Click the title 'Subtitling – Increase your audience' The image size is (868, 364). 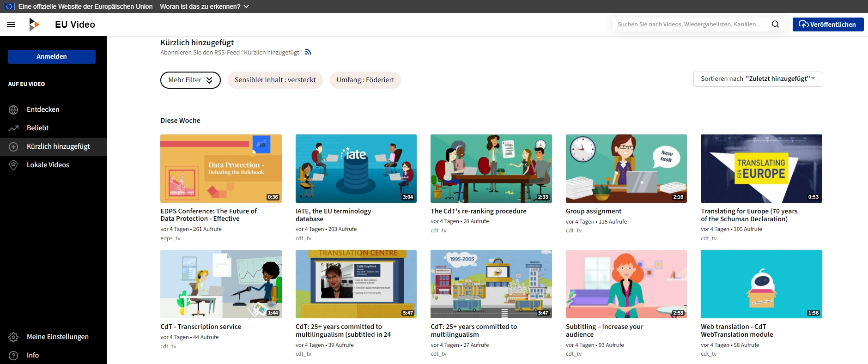click(605, 330)
